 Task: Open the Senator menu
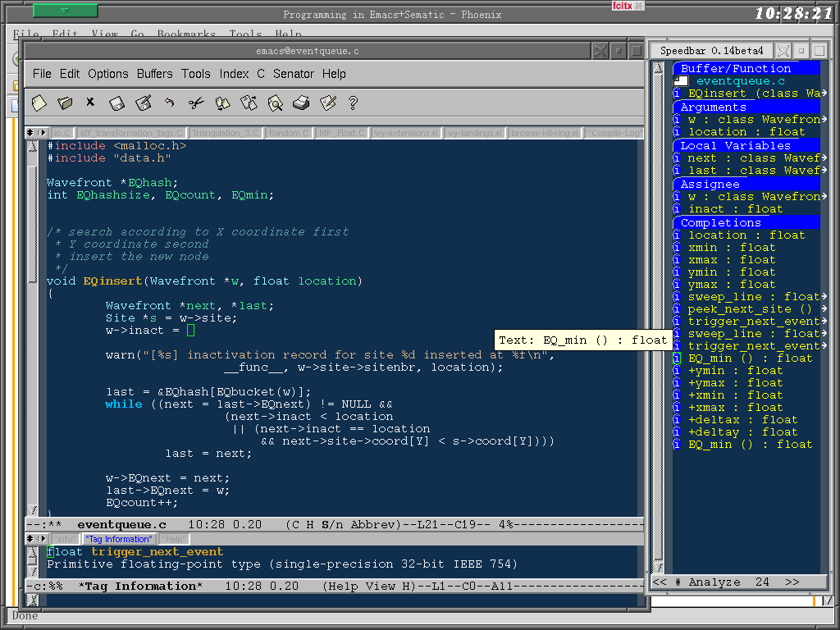293,74
